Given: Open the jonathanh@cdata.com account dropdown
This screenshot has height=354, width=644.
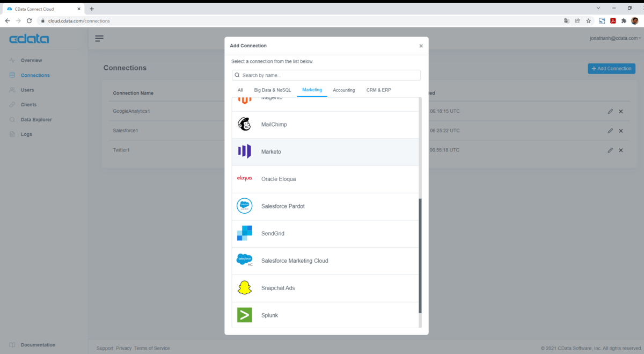Looking at the screenshot, I should point(616,38).
